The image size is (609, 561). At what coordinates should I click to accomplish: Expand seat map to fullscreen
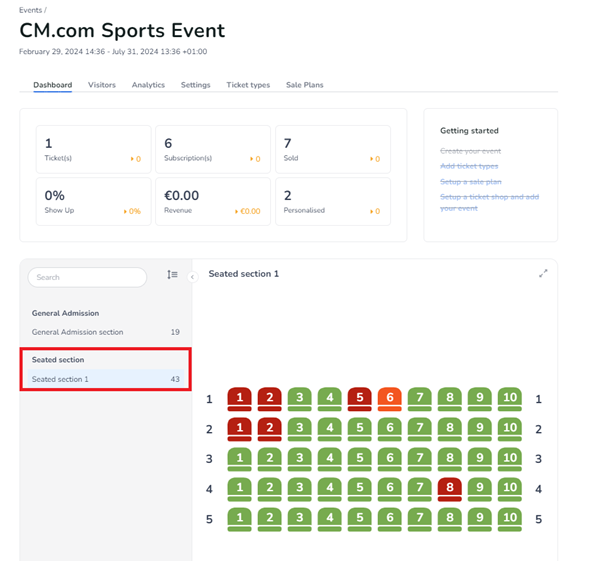[x=544, y=273]
